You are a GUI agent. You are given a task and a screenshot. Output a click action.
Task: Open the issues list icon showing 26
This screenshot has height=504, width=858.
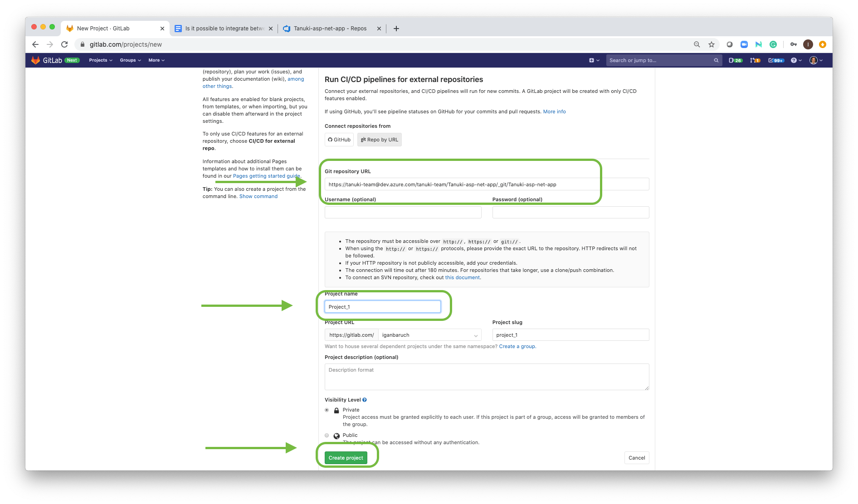tap(735, 60)
